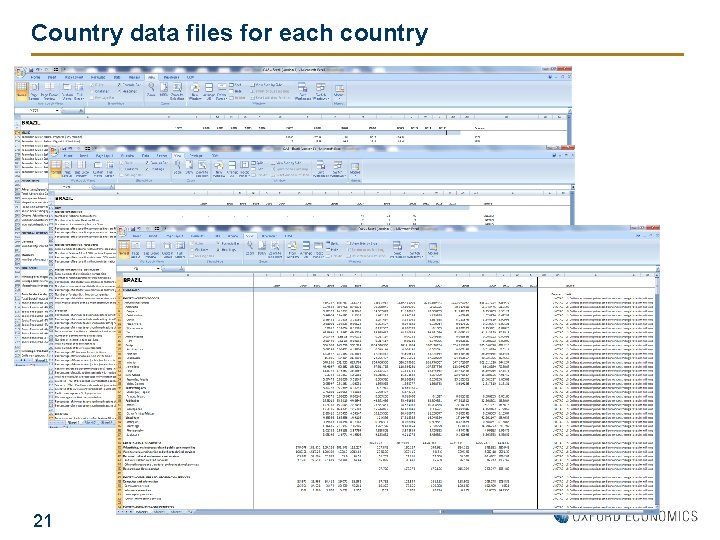The height and width of the screenshot is (540, 720).
Task: Expand Switch Windows menu in front window
Action: (x=415, y=249)
